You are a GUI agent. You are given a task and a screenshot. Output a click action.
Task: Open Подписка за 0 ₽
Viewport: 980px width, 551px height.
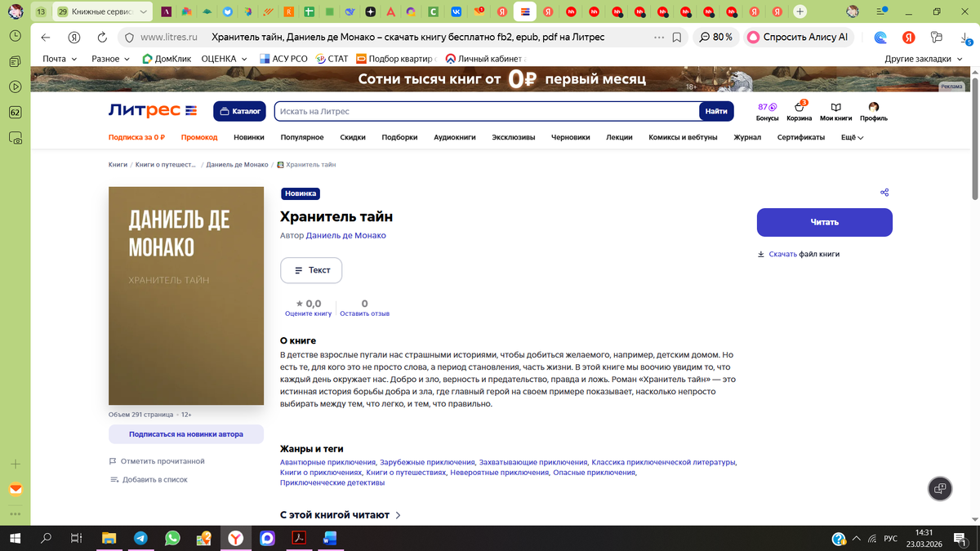(x=137, y=137)
